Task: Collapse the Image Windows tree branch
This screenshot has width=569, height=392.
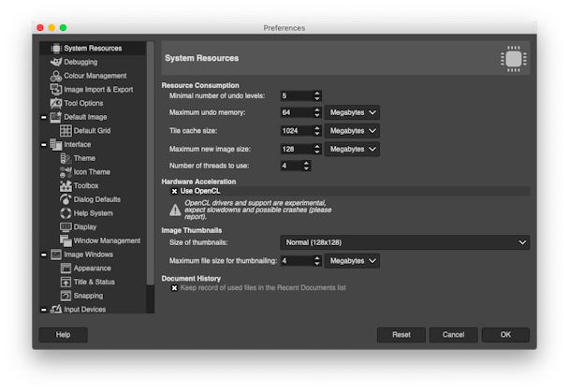Action: click(44, 254)
